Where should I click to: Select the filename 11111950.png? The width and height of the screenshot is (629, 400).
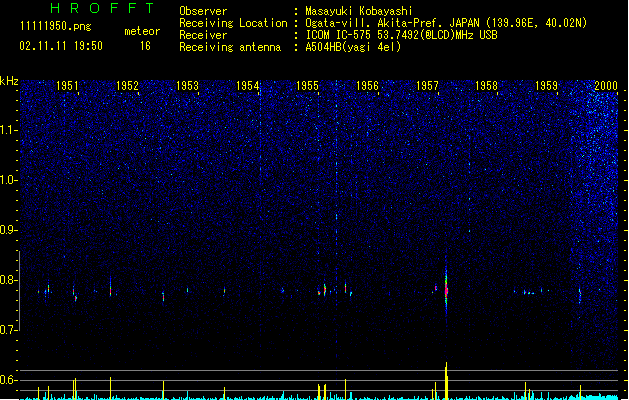[x=56, y=27]
